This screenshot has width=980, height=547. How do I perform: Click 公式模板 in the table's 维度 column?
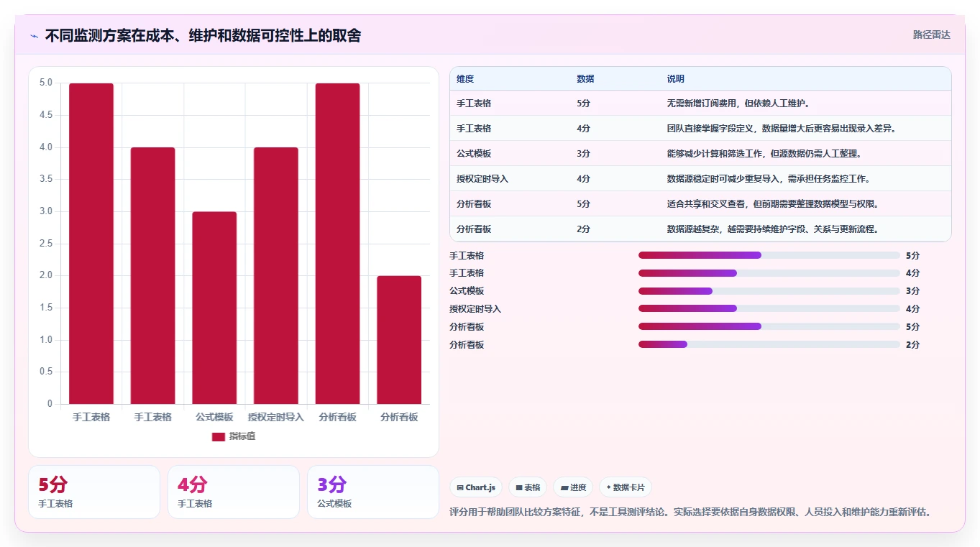[x=474, y=154]
